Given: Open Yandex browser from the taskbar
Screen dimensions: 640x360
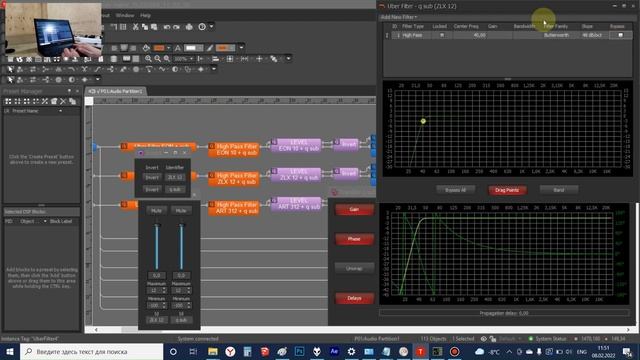Looking at the screenshot, I should 230,351.
